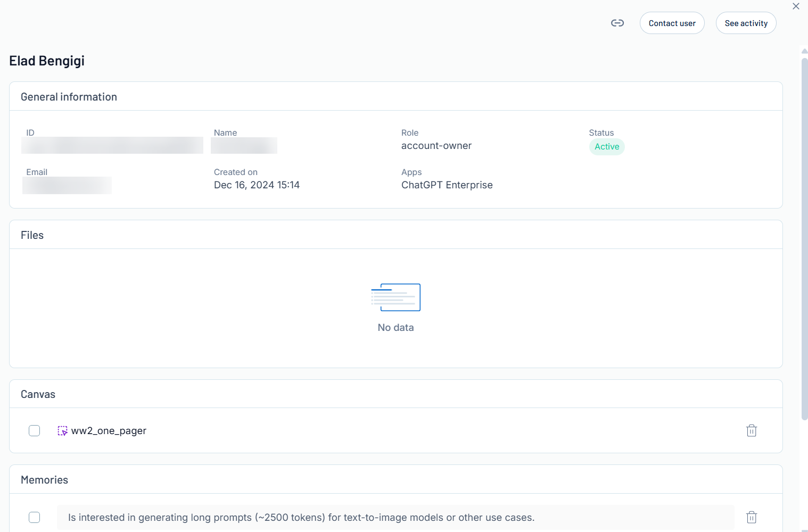Click the Elad Bengigi heading
This screenshot has width=808, height=532.
pos(47,61)
